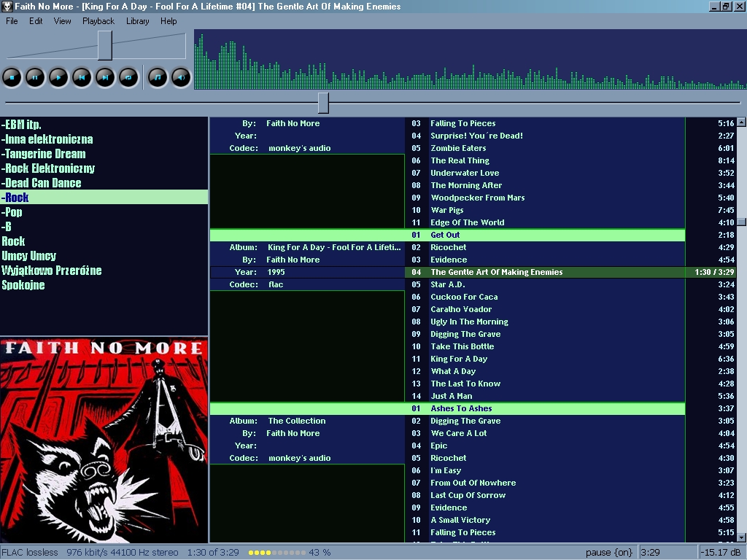Click the music note button
This screenshot has height=560, width=747.
(158, 77)
